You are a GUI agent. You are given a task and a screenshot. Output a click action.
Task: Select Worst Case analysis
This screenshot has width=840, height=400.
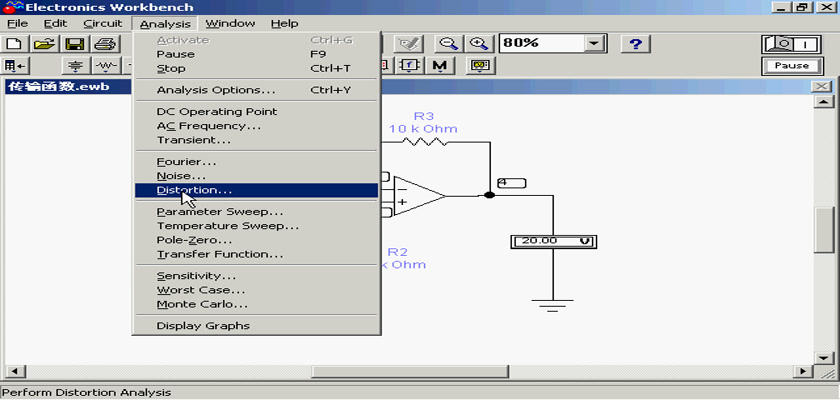coord(257,290)
